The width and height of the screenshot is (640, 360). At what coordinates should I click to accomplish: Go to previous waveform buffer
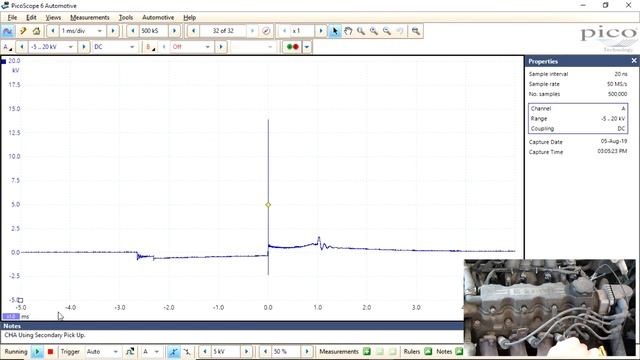pos(193,31)
